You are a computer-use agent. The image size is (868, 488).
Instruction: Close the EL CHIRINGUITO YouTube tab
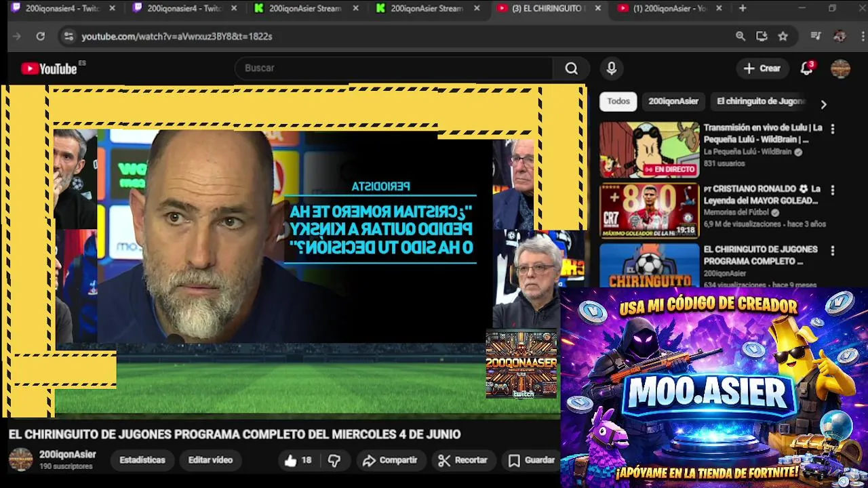(x=598, y=8)
